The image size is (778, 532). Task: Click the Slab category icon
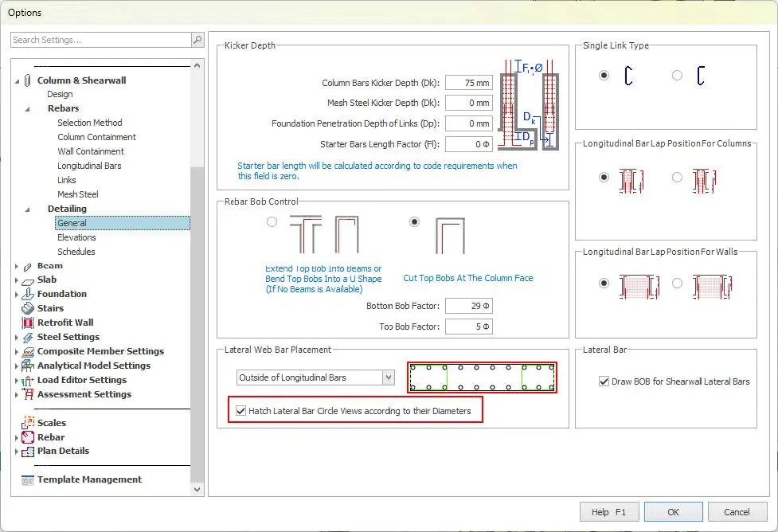pyautogui.click(x=28, y=280)
